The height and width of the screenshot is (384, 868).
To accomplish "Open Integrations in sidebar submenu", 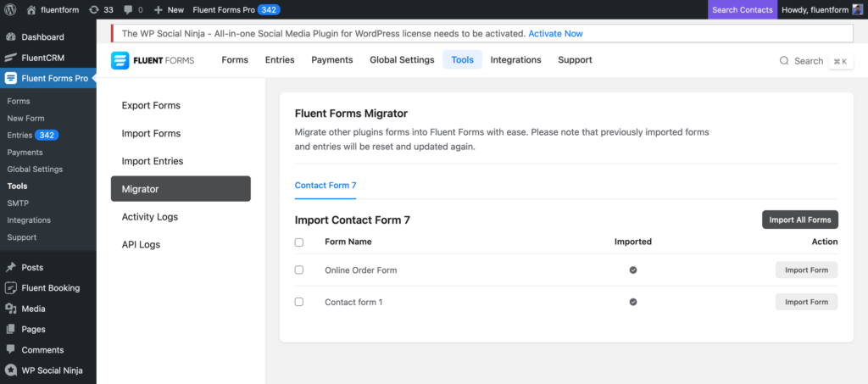I will coord(29,220).
